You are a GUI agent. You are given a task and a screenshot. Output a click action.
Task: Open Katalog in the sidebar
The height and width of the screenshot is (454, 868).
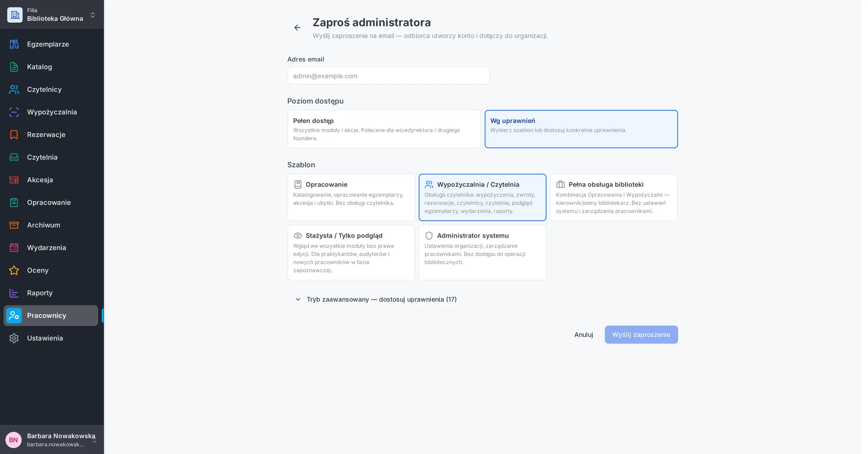(51, 67)
